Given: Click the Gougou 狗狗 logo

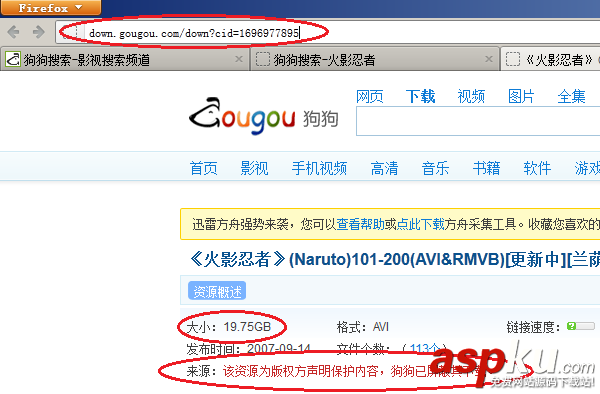Looking at the screenshot, I should click(264, 116).
